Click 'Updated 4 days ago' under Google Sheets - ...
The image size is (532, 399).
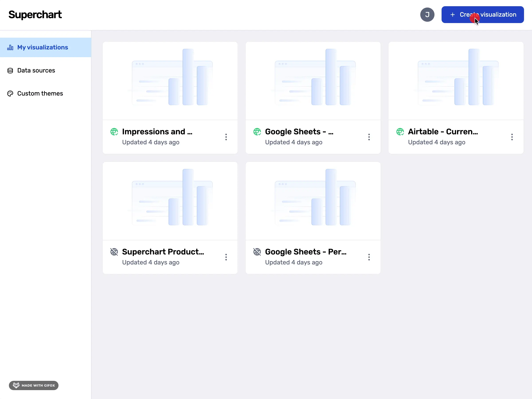(294, 142)
